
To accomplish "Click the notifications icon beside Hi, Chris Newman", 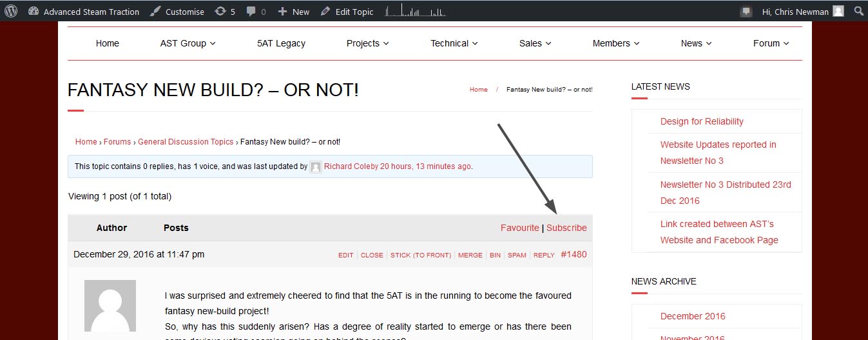I will pyautogui.click(x=746, y=12).
